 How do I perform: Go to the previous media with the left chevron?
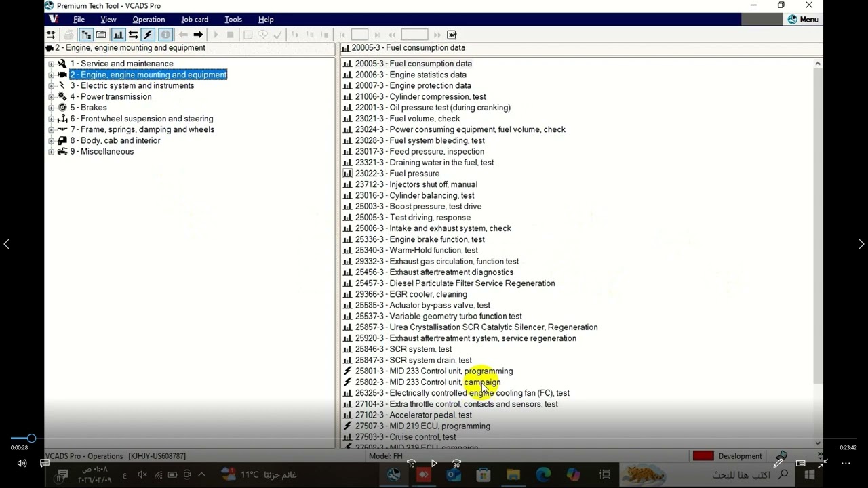pos(7,244)
